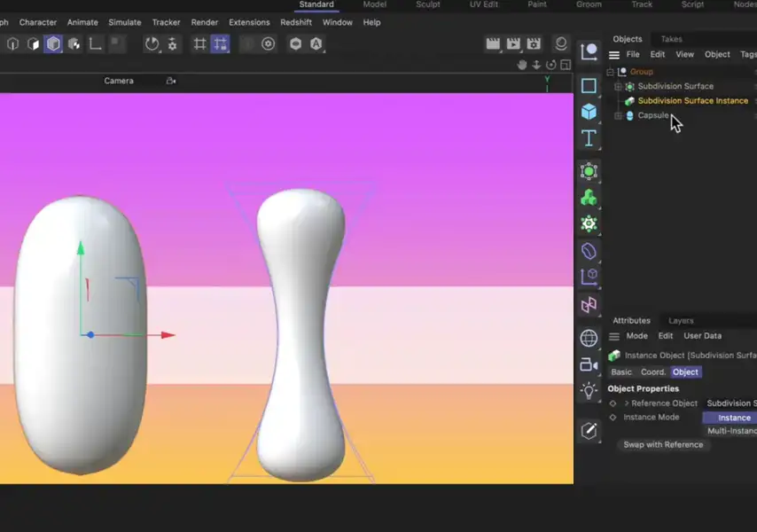Open the snapping settings gear icon
This screenshot has width=757, height=532.
pyautogui.click(x=172, y=43)
